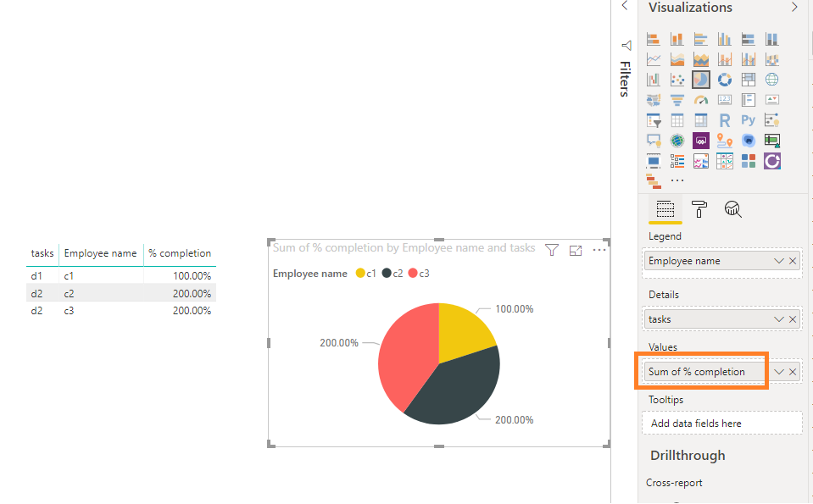Switch to the Fields well tab
Screen dimensions: 813x504
click(665, 209)
